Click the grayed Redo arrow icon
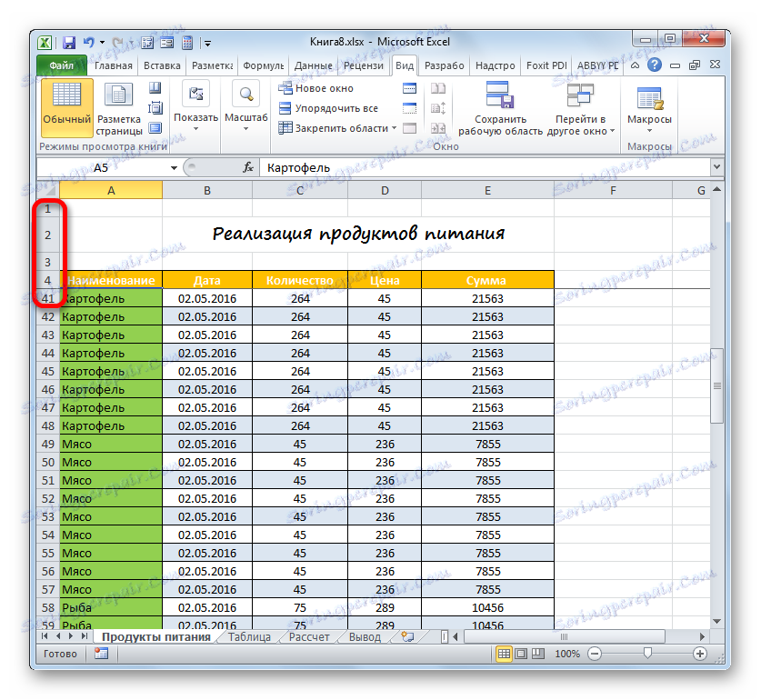Screen dimensions: 761x700 tap(117, 43)
